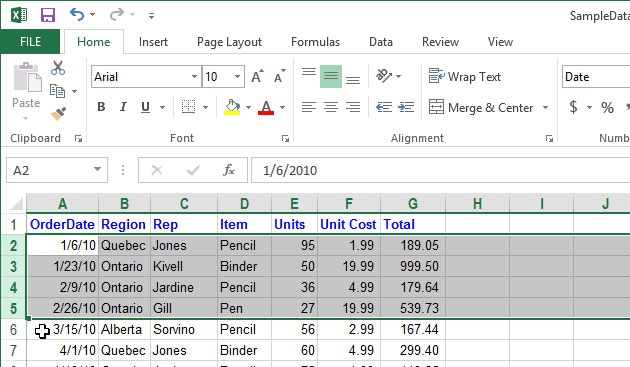
Task: Align text left
Action: tap(309, 107)
